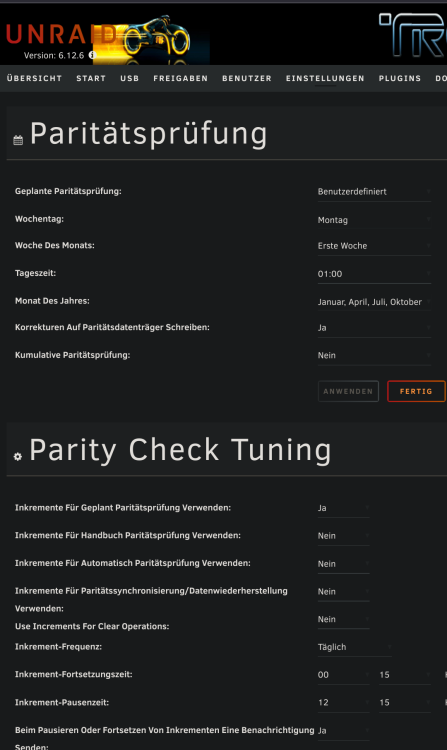Click the Unraid logo in the header

click(x=61, y=34)
